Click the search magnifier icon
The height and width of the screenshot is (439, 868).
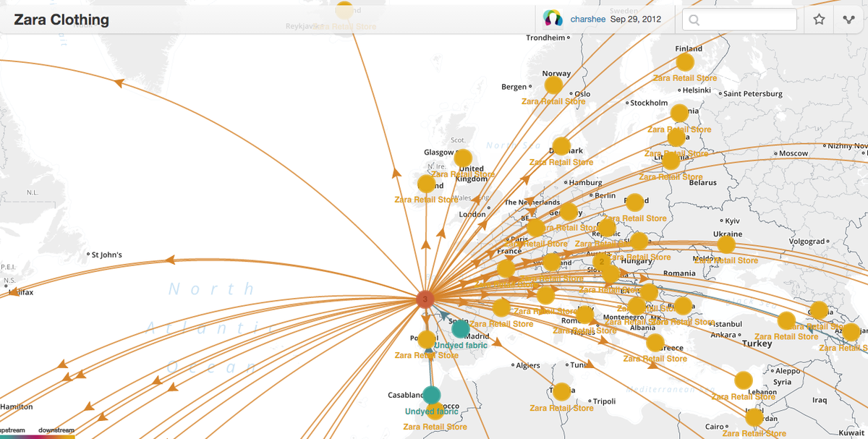694,20
